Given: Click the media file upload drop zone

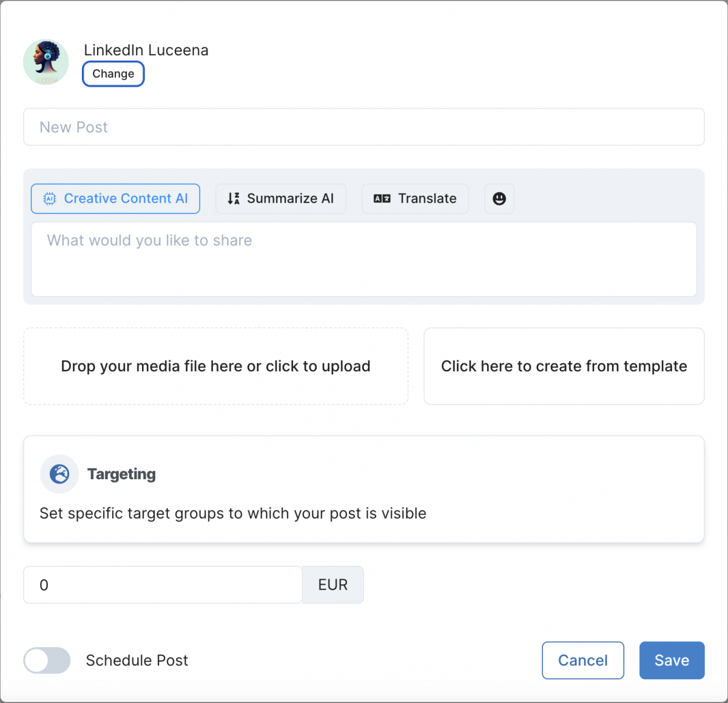Looking at the screenshot, I should [216, 366].
